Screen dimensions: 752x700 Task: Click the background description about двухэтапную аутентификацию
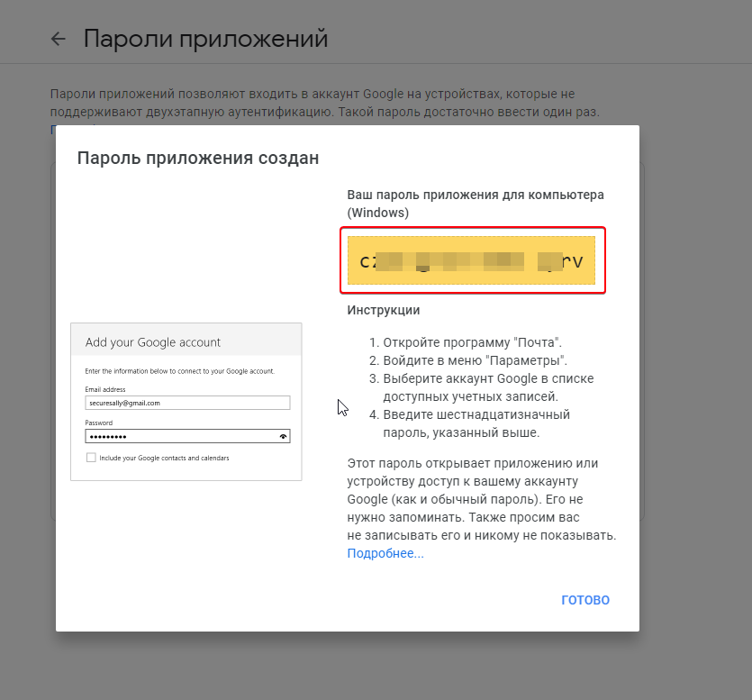coord(325,103)
